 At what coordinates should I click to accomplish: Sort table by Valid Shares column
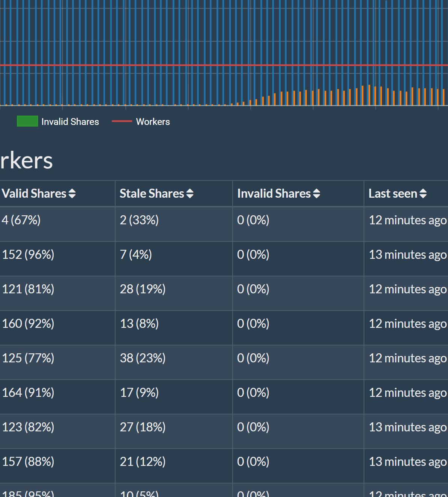click(x=72, y=194)
